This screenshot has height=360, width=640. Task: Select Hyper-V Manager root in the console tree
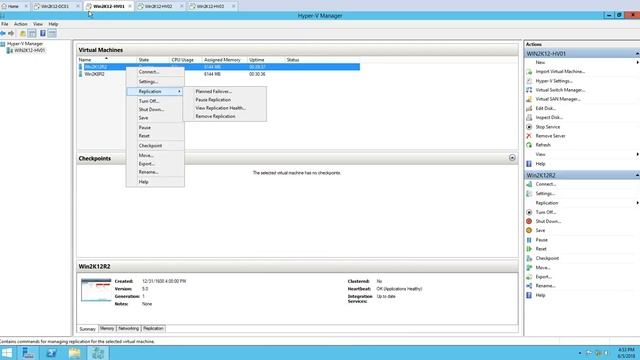[24, 44]
